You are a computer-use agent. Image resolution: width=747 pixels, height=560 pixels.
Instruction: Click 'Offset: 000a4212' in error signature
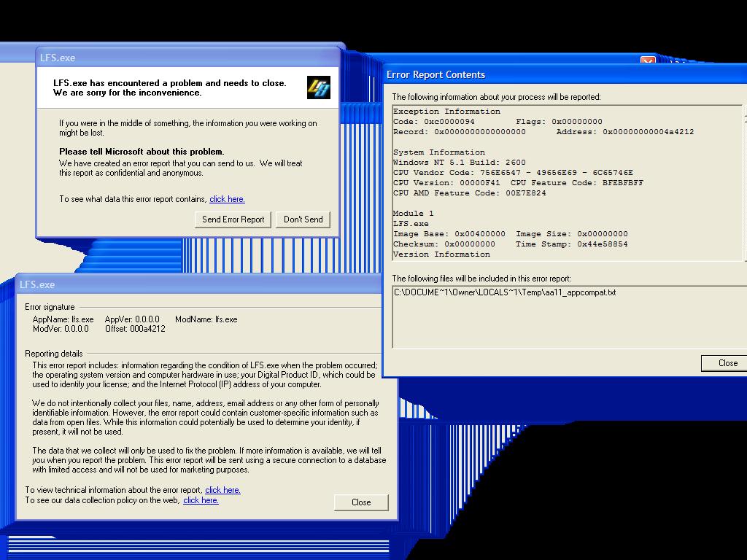pyautogui.click(x=135, y=329)
